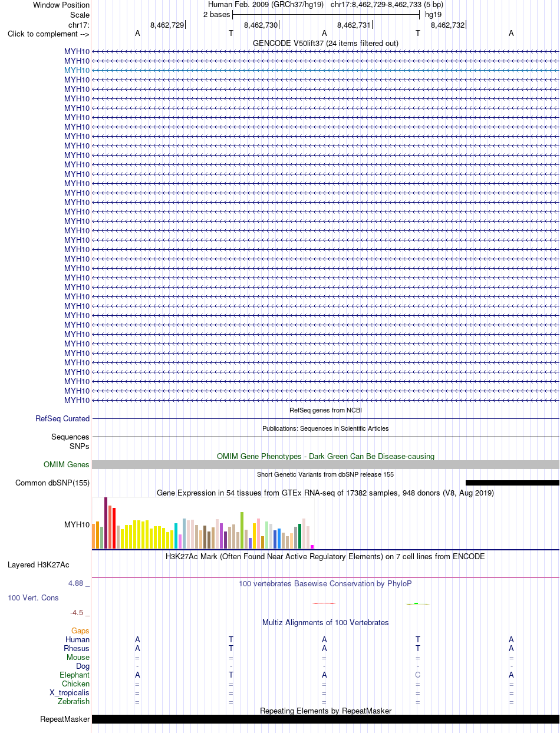Select the Elephant species row label

[x=75, y=675]
